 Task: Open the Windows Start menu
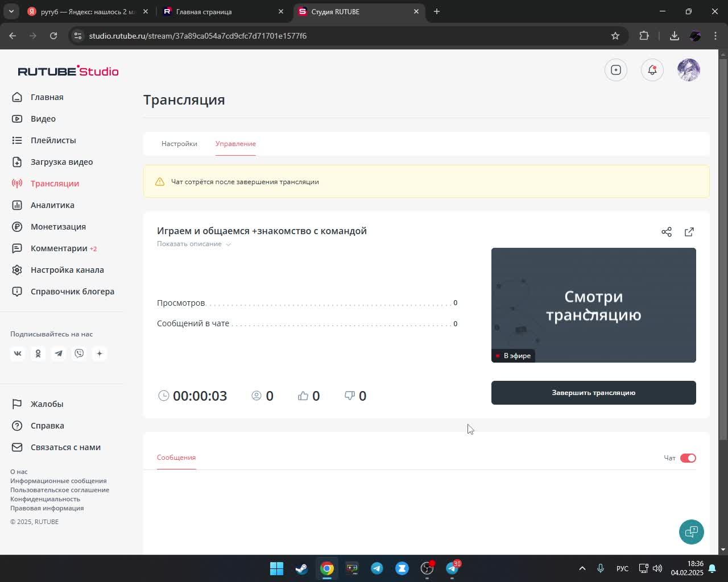coord(277,568)
